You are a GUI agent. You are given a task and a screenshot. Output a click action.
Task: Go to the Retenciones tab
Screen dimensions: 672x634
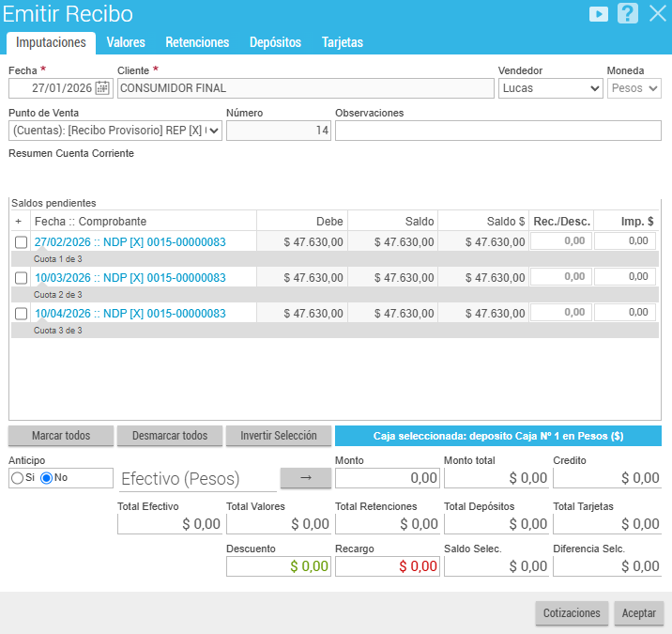[197, 42]
